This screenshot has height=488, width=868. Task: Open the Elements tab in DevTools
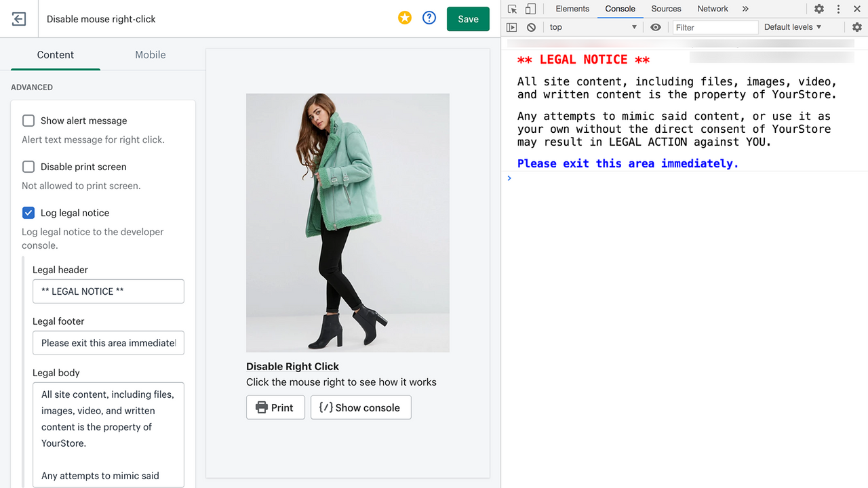pos(572,9)
